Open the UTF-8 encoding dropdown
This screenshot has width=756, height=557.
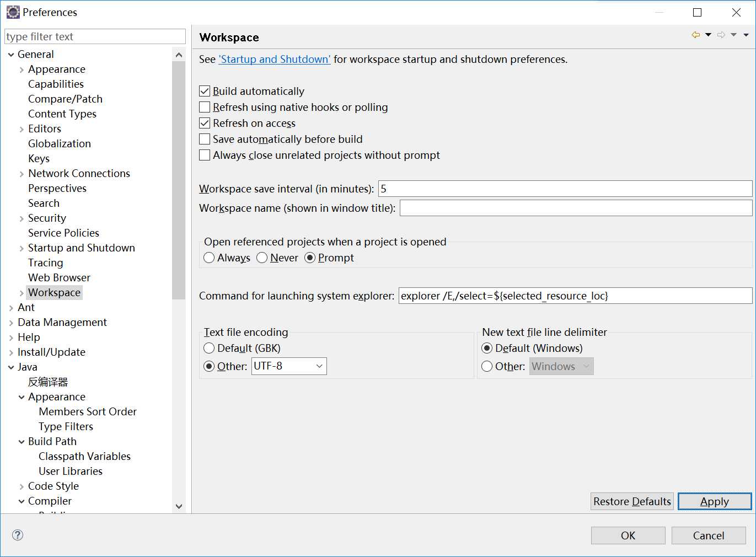pos(319,366)
